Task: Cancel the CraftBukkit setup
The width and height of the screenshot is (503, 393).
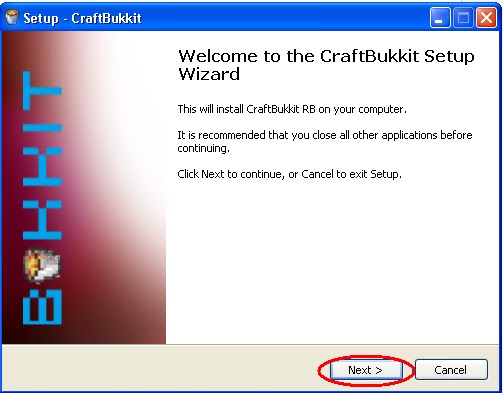Action: click(451, 370)
